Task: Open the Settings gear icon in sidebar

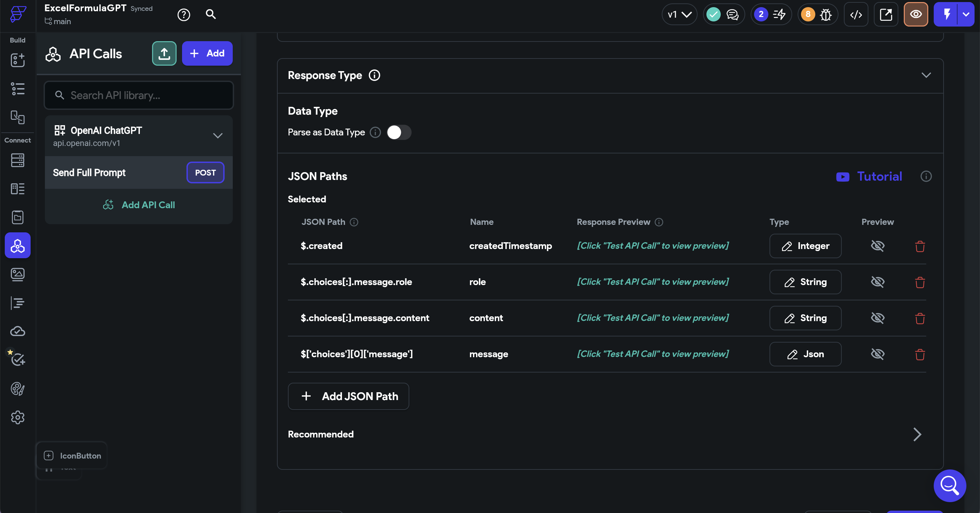Action: click(x=17, y=417)
